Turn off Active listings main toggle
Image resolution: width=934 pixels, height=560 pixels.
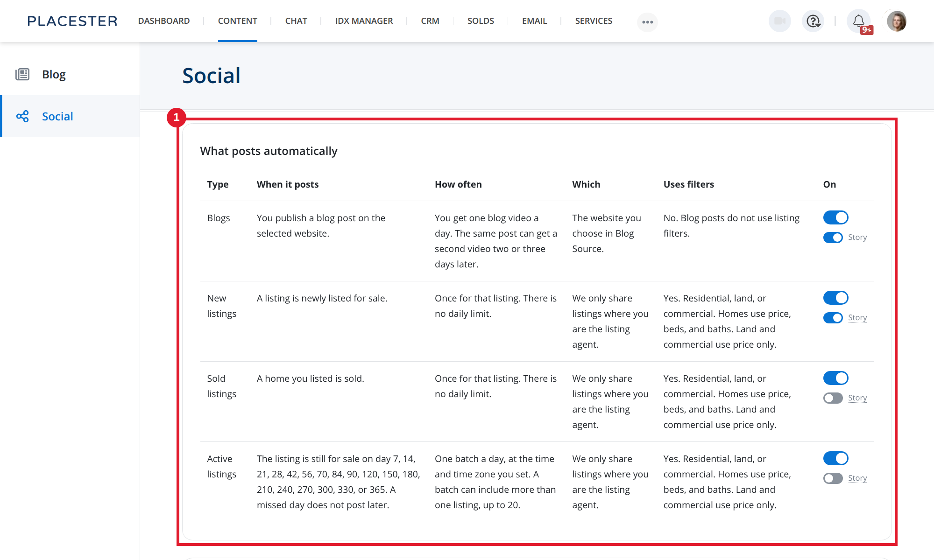pos(835,458)
